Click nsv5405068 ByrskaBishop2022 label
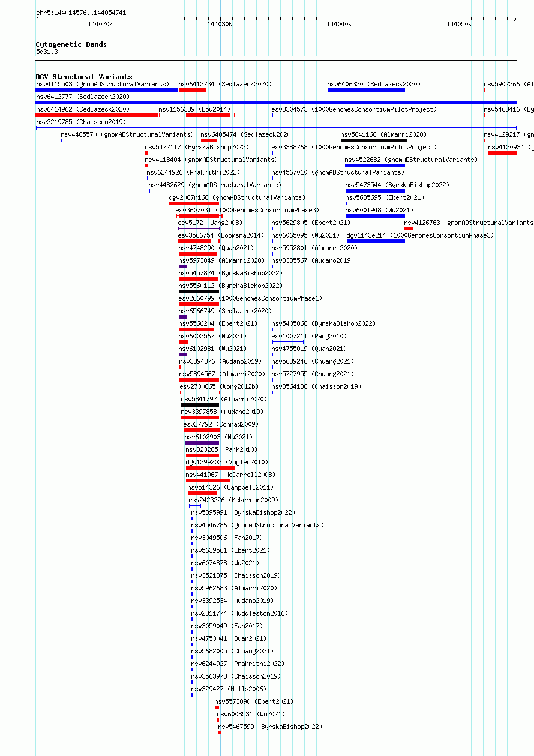 click(323, 323)
